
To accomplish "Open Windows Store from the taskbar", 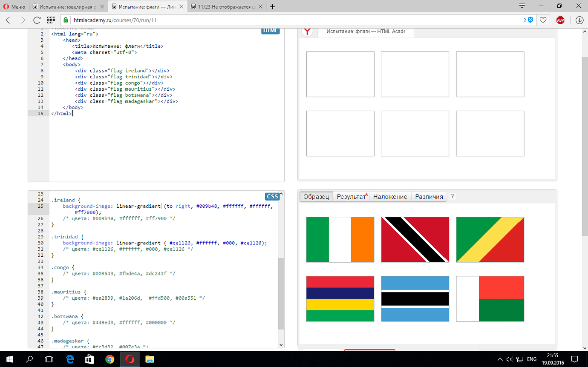I will [x=90, y=359].
